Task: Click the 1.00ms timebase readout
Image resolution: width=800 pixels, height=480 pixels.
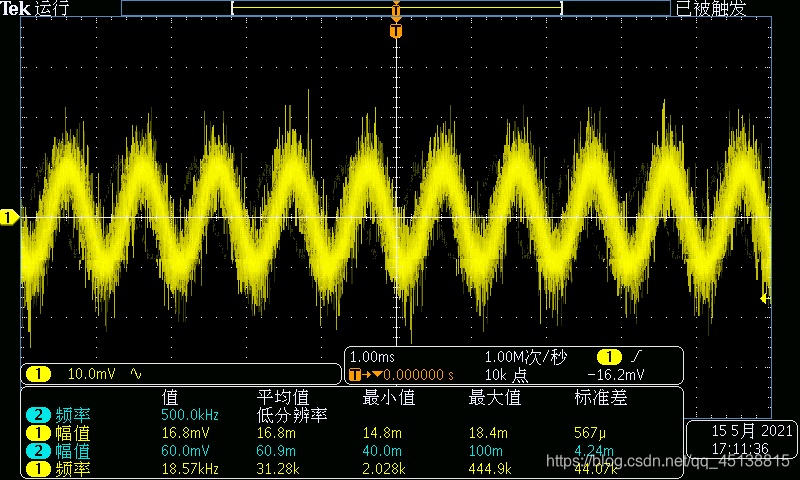Action: click(372, 357)
